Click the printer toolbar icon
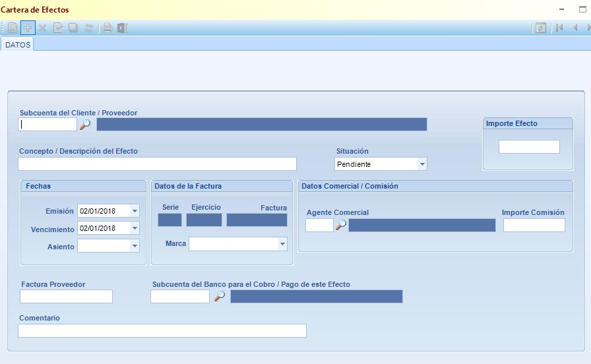Screen dimensions: 591x364 coord(108,28)
